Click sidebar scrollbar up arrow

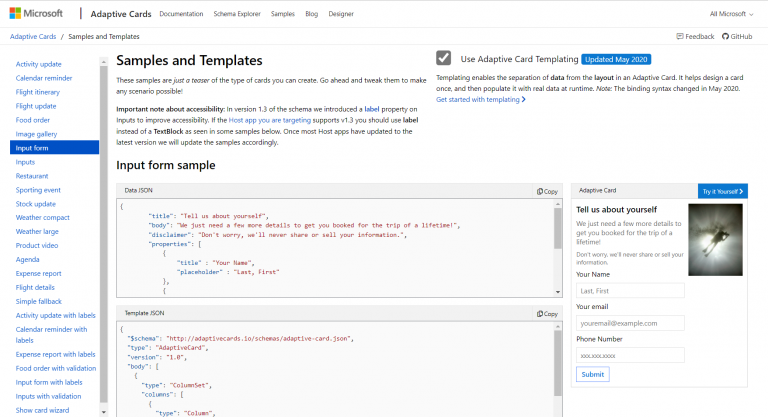click(103, 62)
